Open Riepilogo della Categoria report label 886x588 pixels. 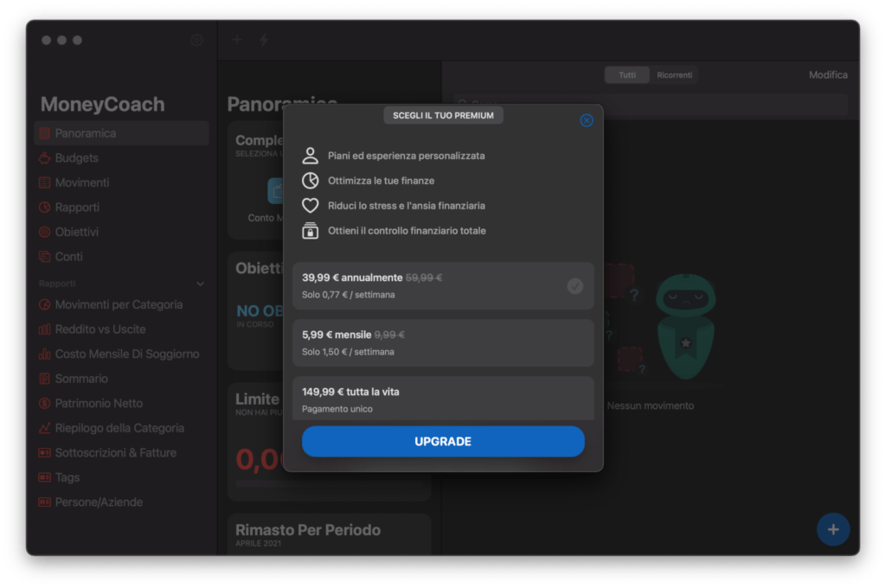119,428
